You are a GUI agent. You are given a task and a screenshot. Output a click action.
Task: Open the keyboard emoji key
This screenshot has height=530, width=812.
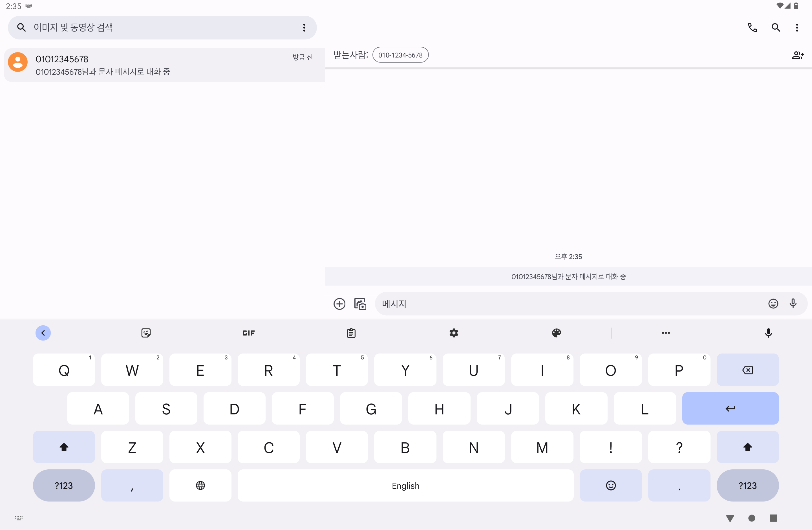(610, 485)
